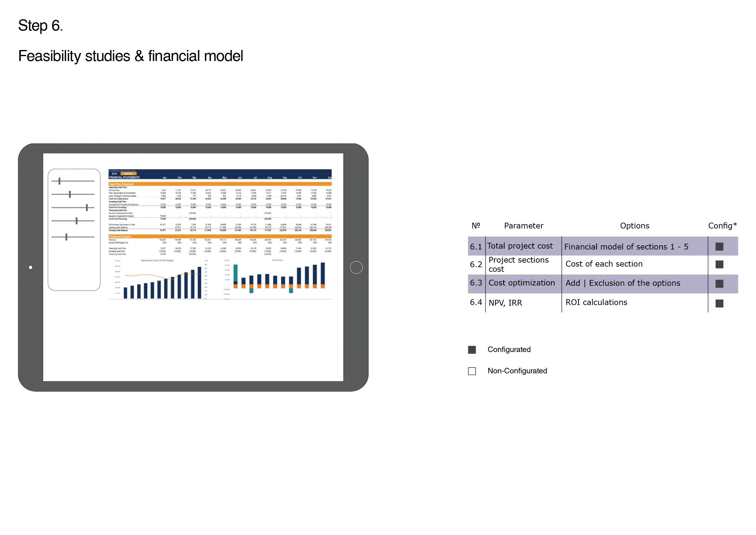The image size is (756, 535).
Task: Click the third slider handle from top
Action: [x=87, y=207]
